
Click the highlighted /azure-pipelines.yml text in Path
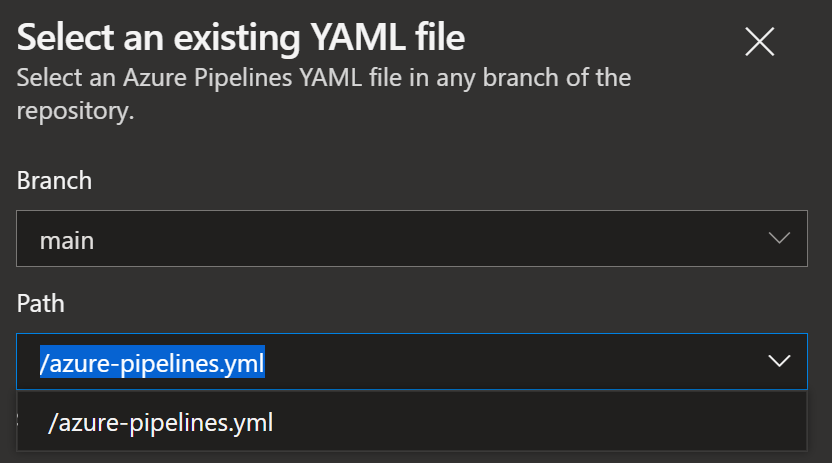coord(152,362)
